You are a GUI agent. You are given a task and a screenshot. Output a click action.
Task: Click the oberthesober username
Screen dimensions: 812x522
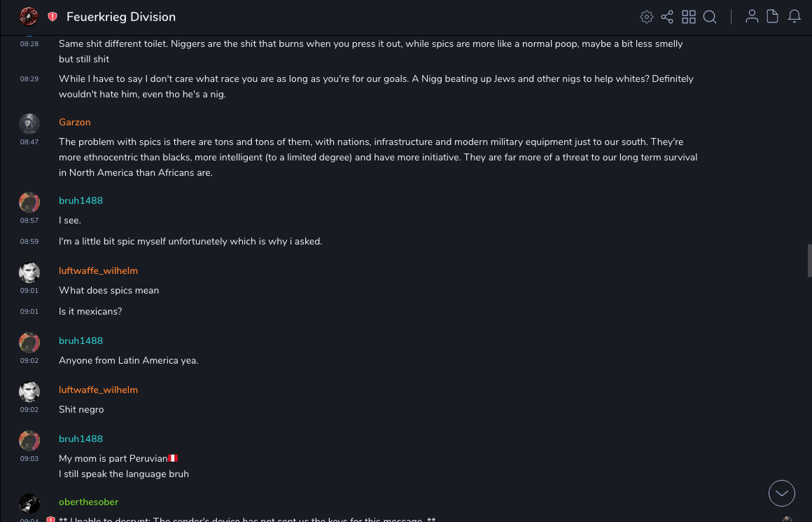(88, 502)
